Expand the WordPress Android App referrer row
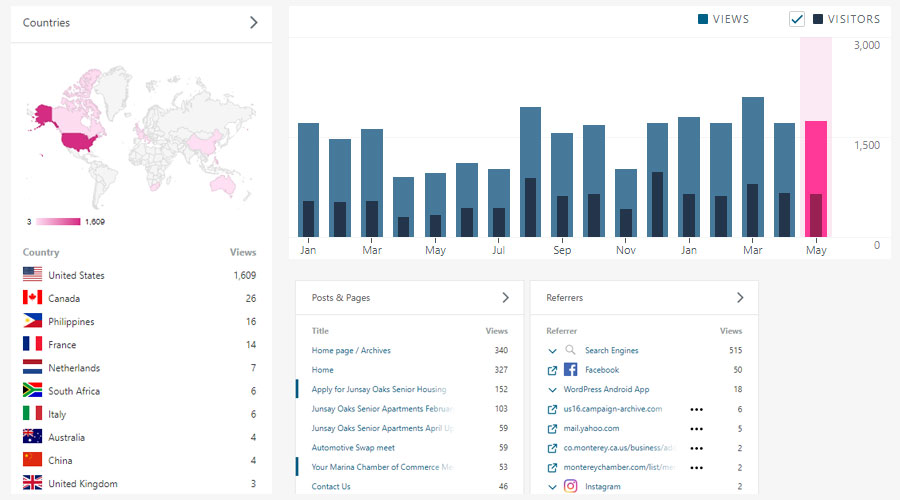Image resolution: width=900 pixels, height=500 pixels. (552, 389)
